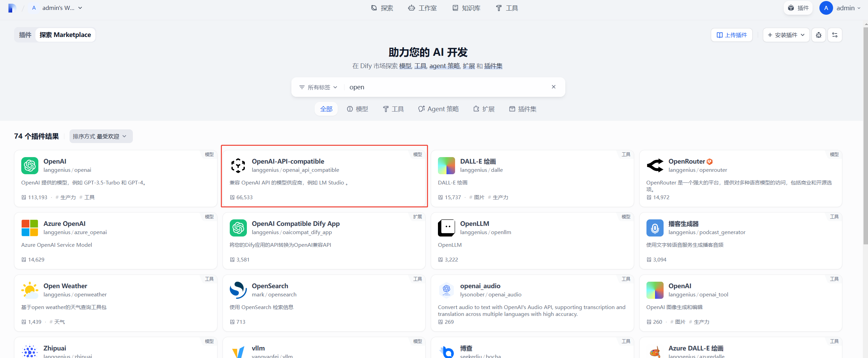Click the page vertical scrollbar
868x358 pixels.
point(865,135)
